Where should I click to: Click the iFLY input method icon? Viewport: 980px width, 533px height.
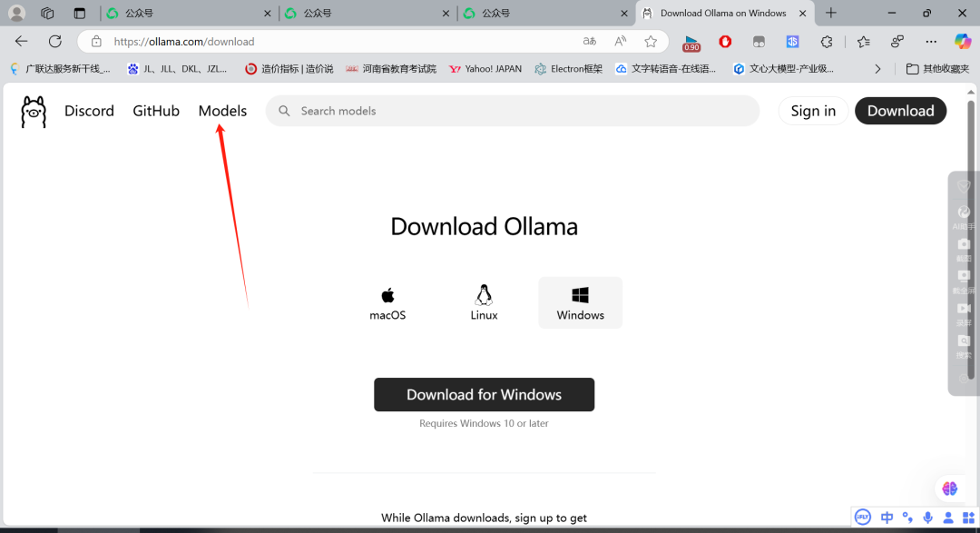[x=863, y=518]
